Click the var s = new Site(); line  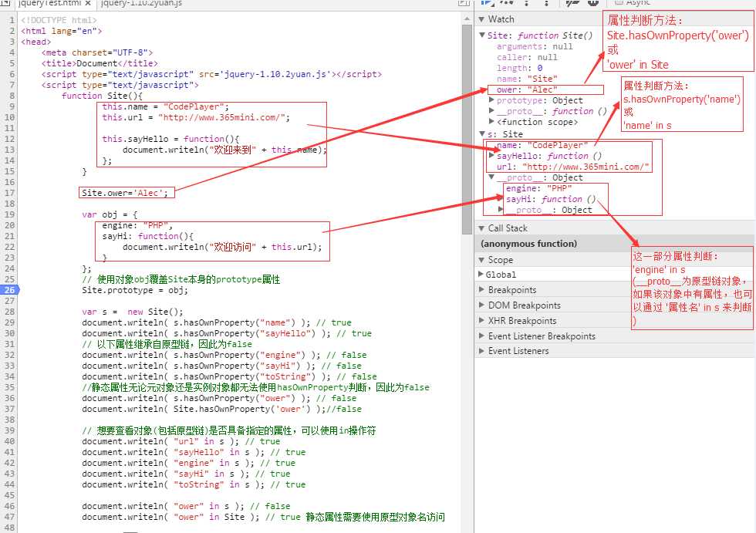click(x=133, y=312)
